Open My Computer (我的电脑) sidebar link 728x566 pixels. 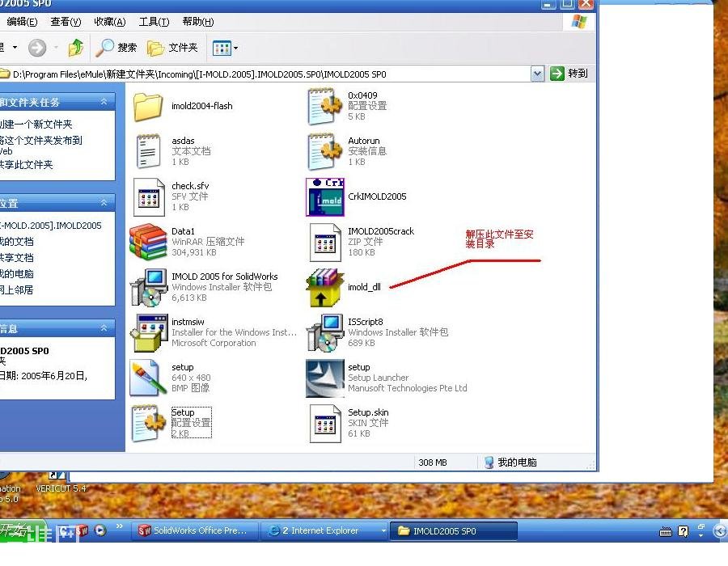[17, 274]
